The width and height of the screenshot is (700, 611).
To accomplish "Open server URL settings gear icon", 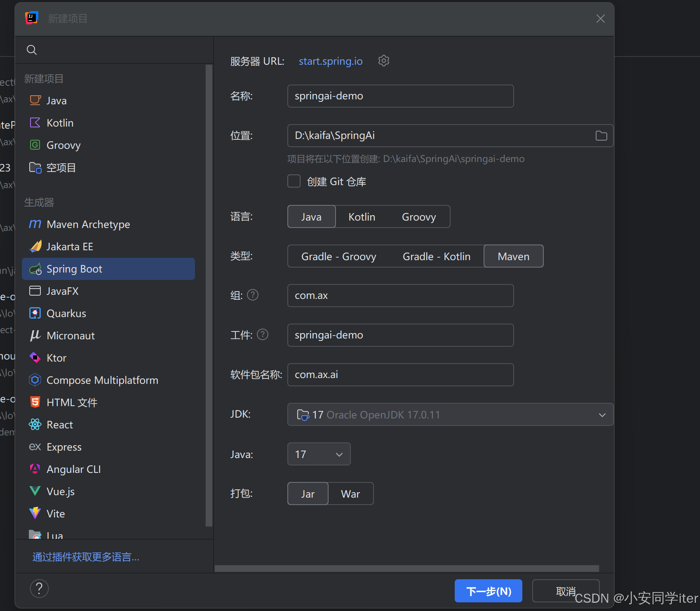I will pos(384,61).
